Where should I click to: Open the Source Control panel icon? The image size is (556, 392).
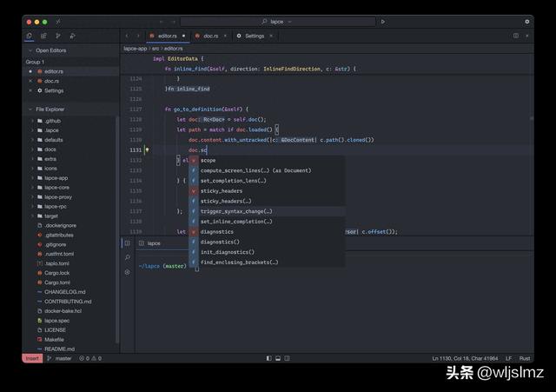[x=58, y=36]
